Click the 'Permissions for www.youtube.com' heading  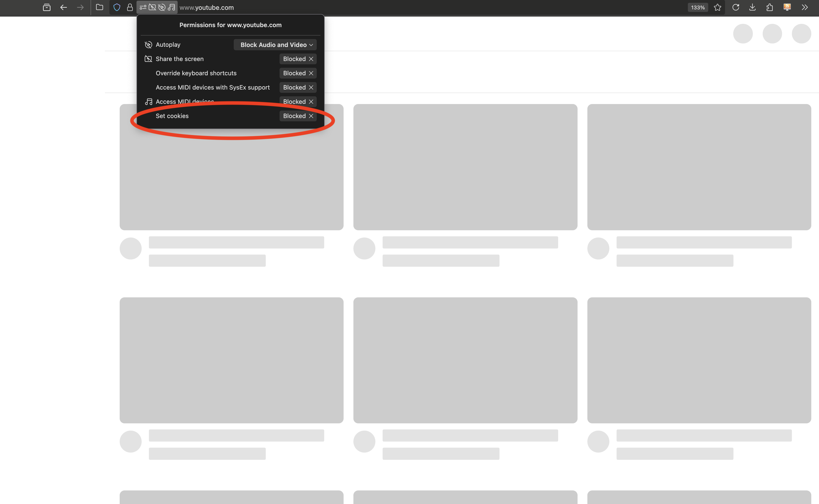click(x=230, y=25)
